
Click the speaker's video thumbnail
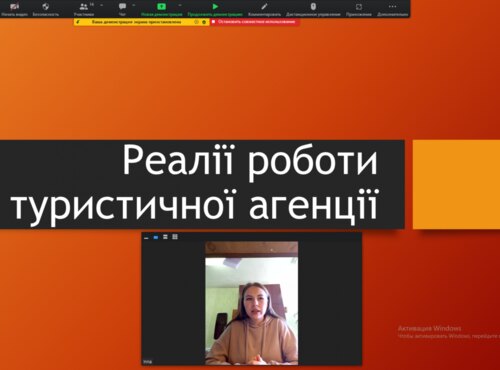pos(252,303)
